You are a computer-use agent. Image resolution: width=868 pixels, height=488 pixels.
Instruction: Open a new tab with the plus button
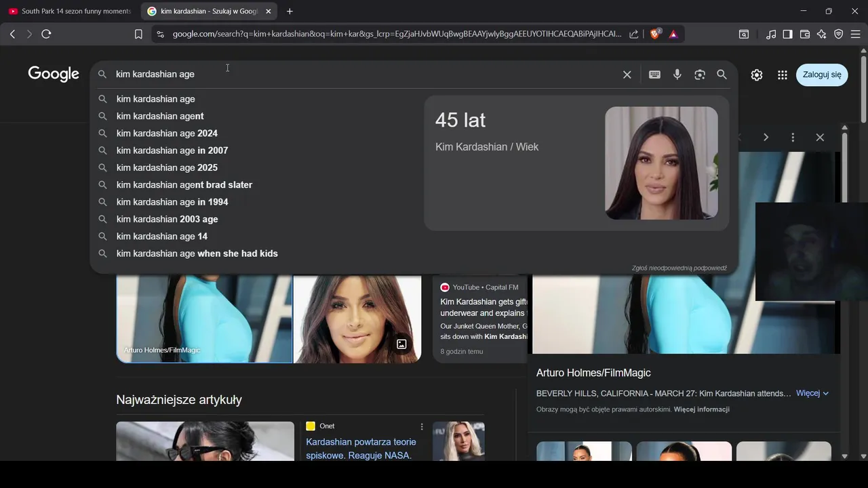click(290, 11)
